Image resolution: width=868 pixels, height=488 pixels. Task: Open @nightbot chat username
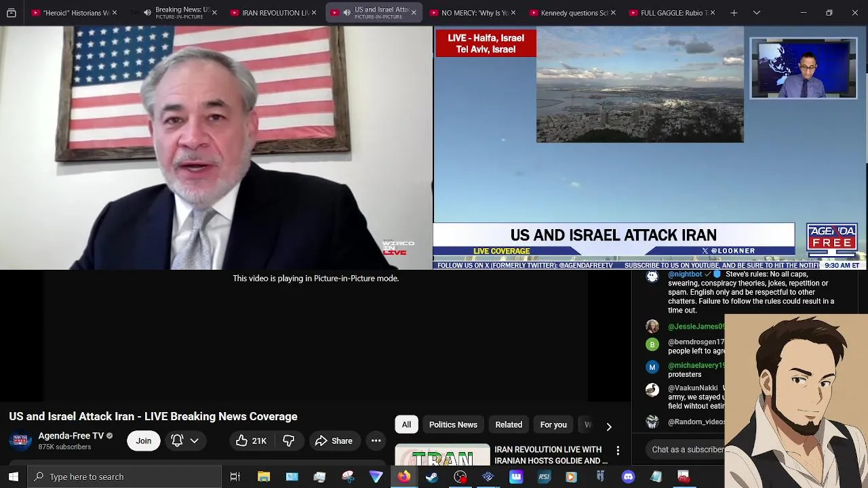(685, 274)
